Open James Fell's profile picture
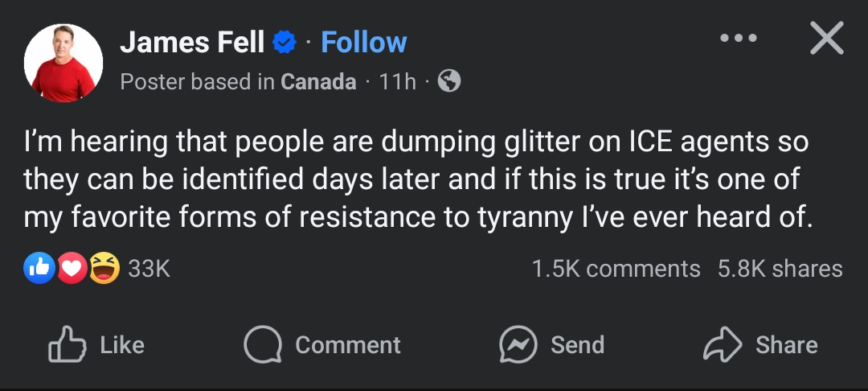Viewport: 868px width, 391px height. pyautogui.click(x=63, y=63)
